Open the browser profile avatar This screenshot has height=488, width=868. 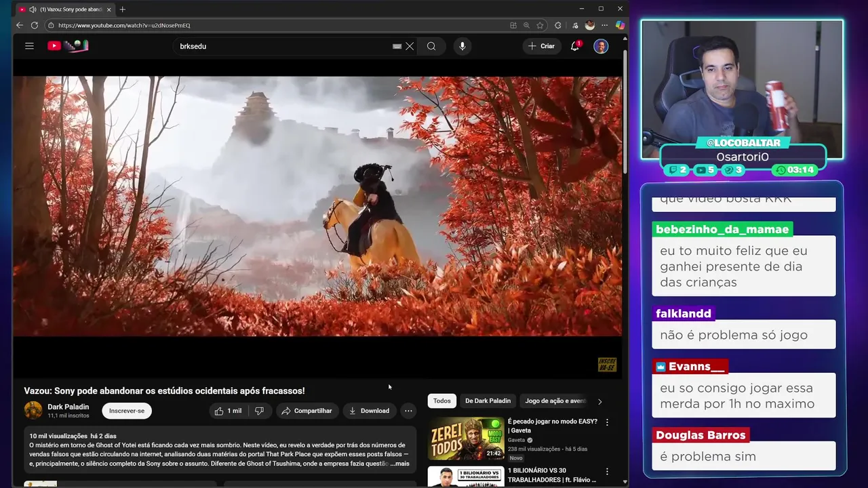coord(590,25)
